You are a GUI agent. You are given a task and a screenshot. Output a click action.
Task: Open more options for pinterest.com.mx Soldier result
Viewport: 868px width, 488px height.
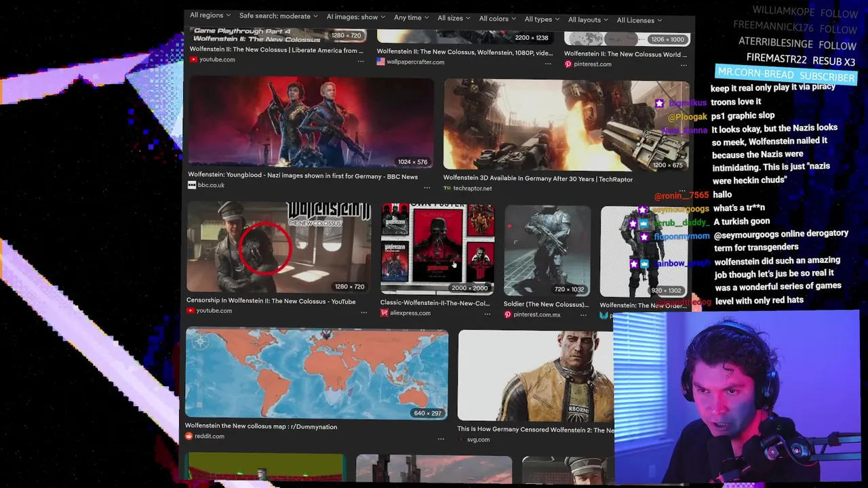click(x=583, y=315)
